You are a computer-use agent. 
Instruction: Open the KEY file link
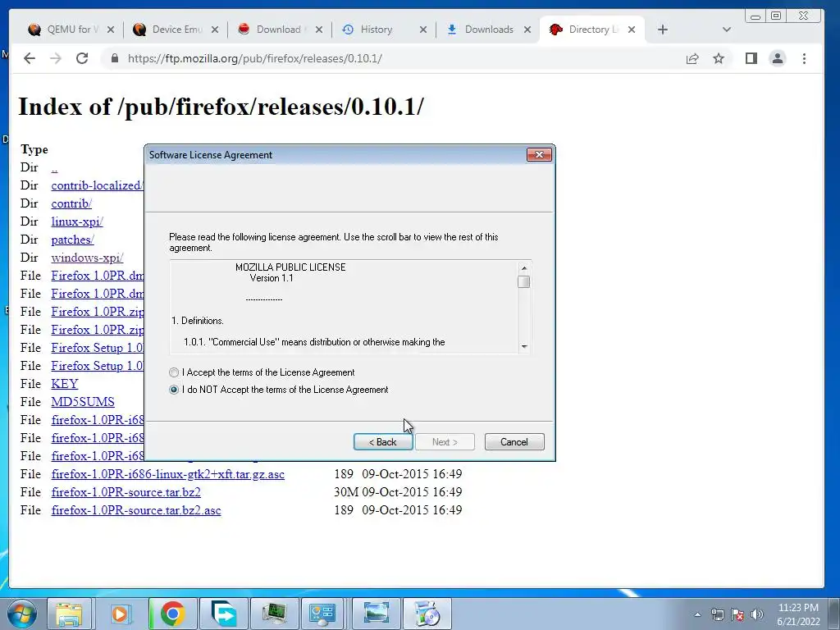pyautogui.click(x=65, y=384)
